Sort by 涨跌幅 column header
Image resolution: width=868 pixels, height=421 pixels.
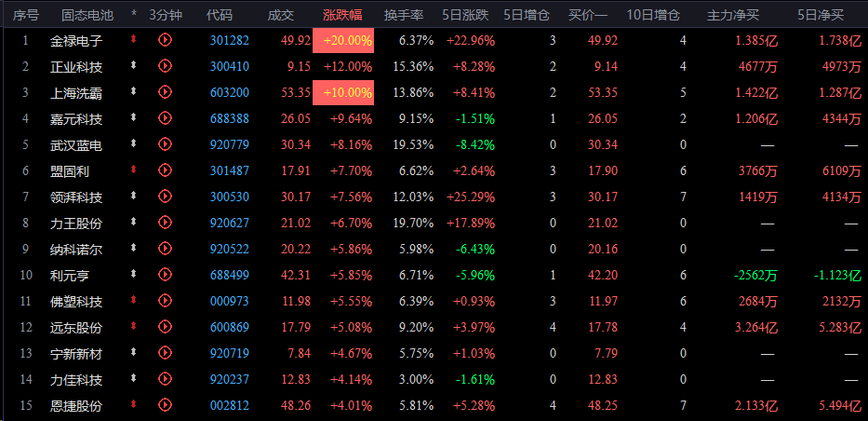[x=342, y=15]
